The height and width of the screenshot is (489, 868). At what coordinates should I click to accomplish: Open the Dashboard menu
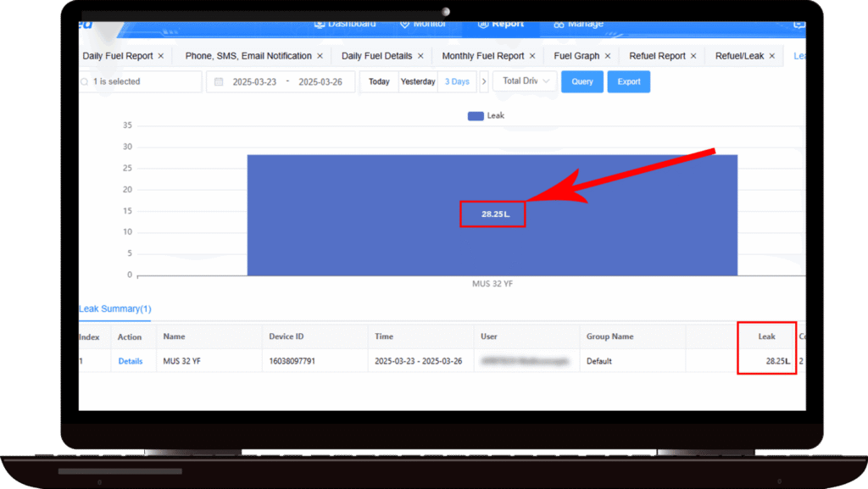345,24
